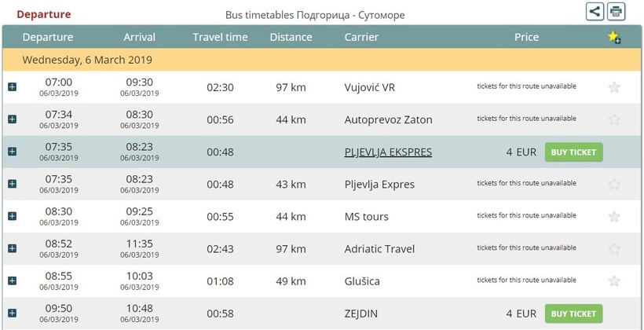Star the Adriatic Travel 08:52 departure
Viewport: 644px width, 330px height.
(614, 249)
